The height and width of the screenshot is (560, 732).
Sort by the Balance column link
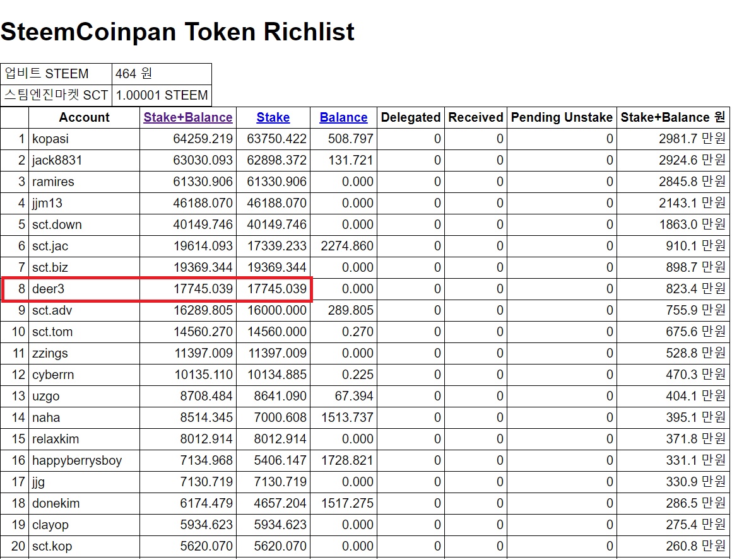pos(343,117)
